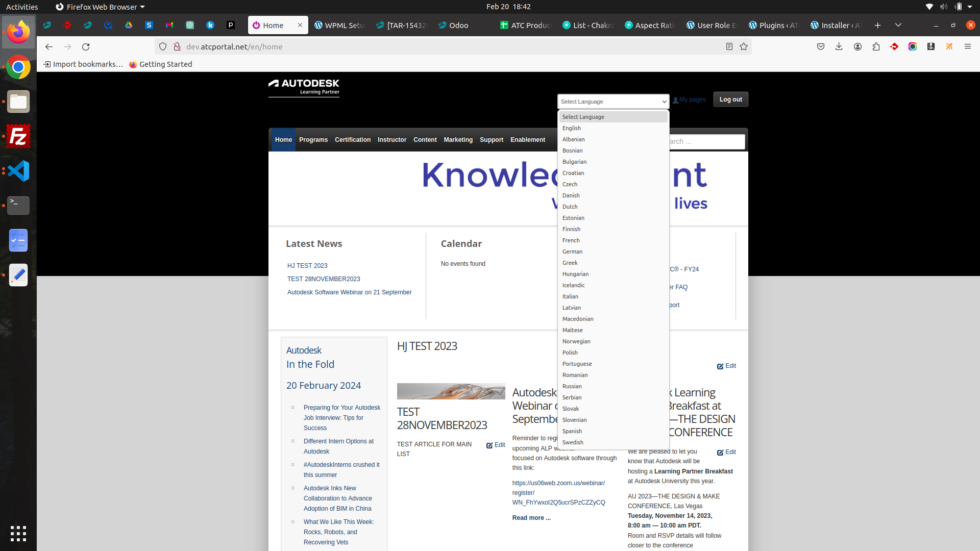Image resolution: width=980 pixels, height=551 pixels.
Task: Open the Certification menu
Action: (x=353, y=140)
